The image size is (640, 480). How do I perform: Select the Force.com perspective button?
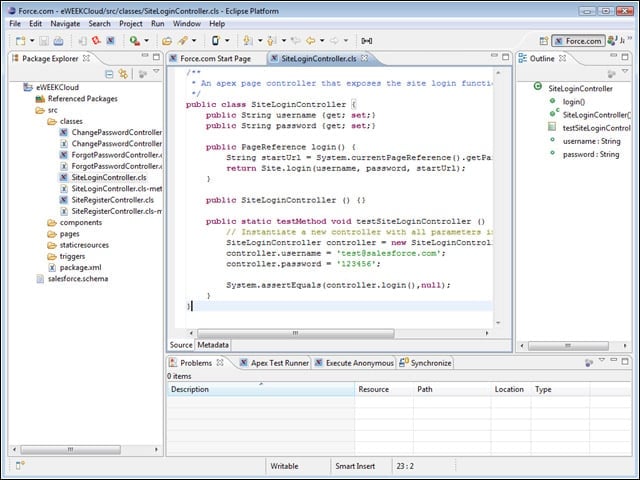(x=578, y=41)
